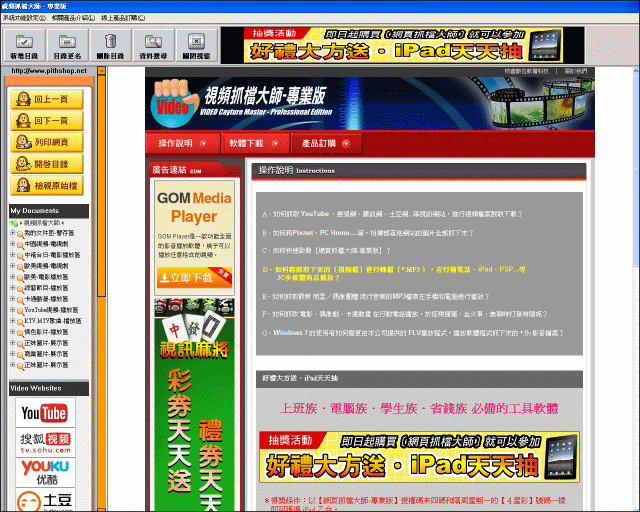Expand the 中國視頻-電視劇 tree node
Viewport: 640px width, 512px height.
[x=13, y=244]
